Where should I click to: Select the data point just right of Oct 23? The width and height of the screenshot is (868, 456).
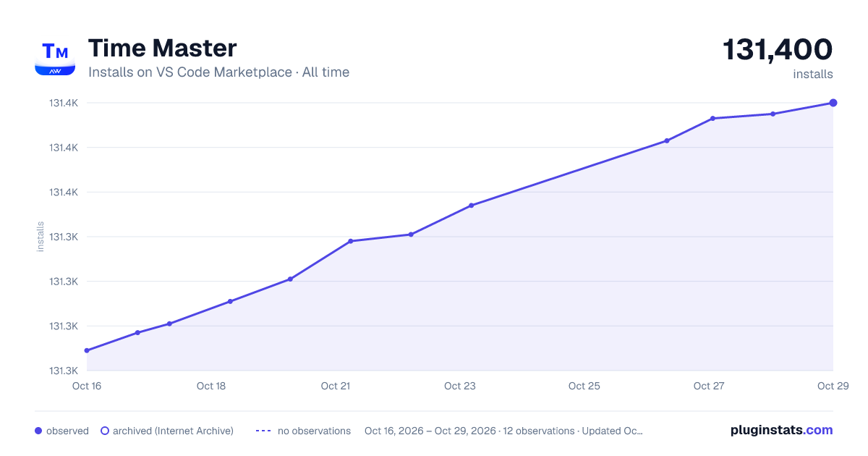[x=471, y=206]
